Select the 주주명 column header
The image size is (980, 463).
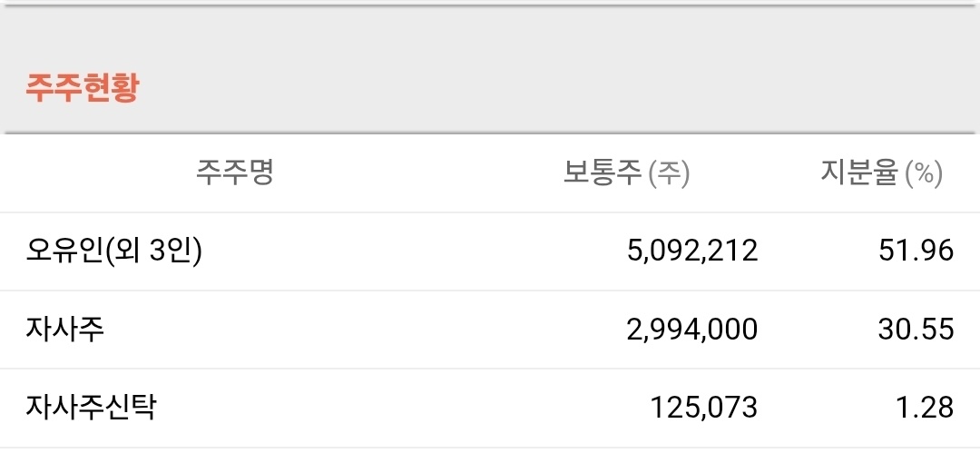point(234,172)
